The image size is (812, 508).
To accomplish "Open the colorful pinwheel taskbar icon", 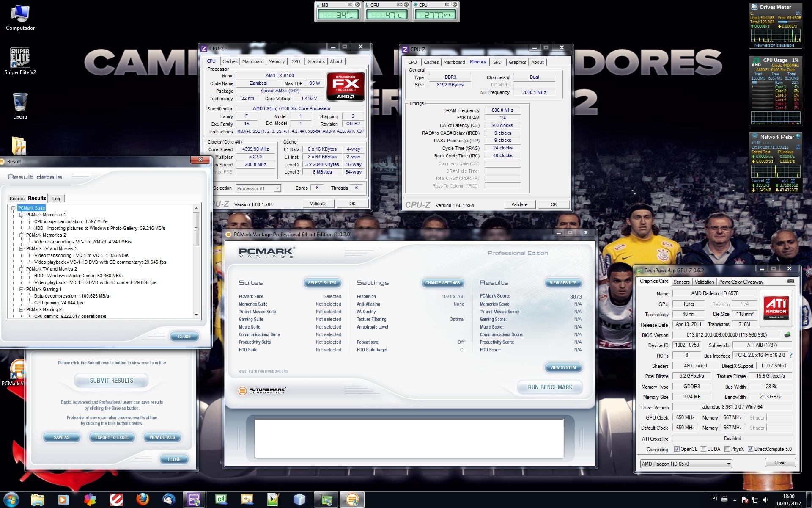I will click(90, 500).
